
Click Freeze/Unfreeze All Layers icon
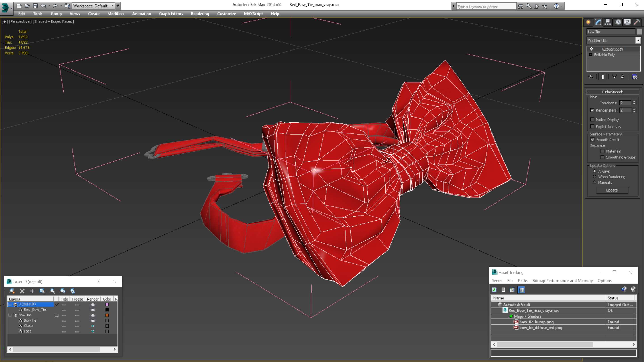coord(72,291)
